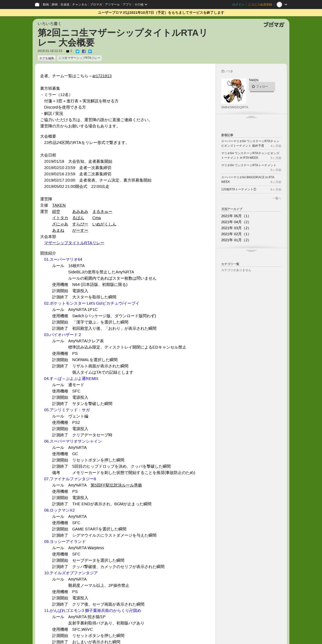The width and height of the screenshot is (322, 644).
Task: Share article via Twitter icon
Action: pos(77,51)
